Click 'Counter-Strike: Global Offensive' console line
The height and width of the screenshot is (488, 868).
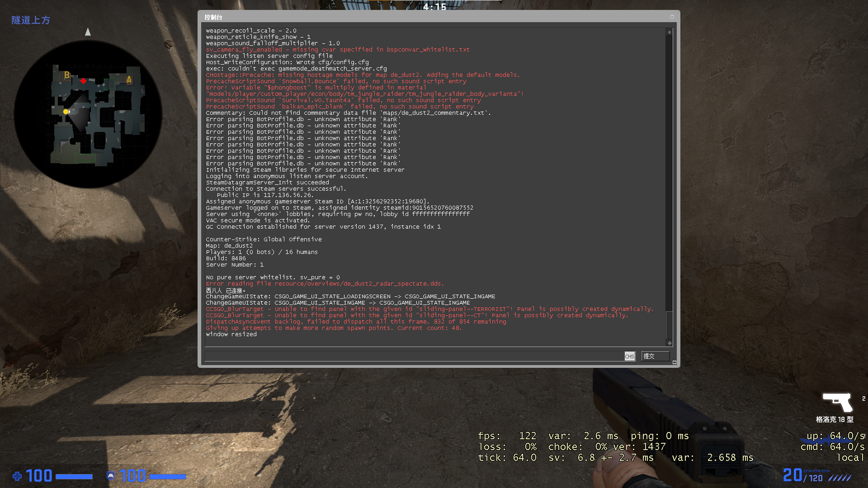tap(264, 239)
